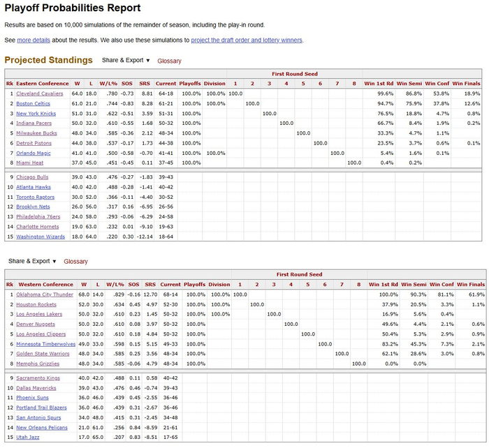This screenshot has width=489, height=448.
Task: Sort Eastern table by W/L% header
Action: coord(108,84)
